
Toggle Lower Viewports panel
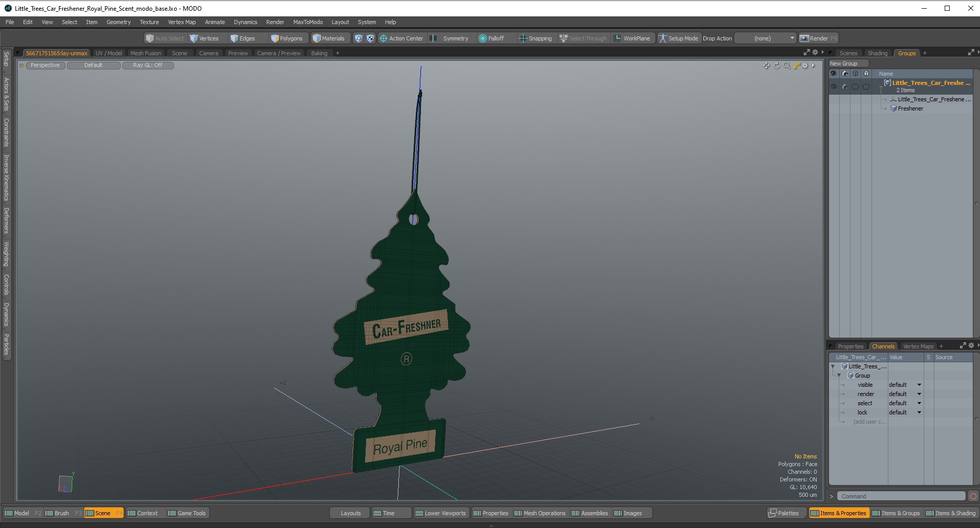click(x=441, y=513)
